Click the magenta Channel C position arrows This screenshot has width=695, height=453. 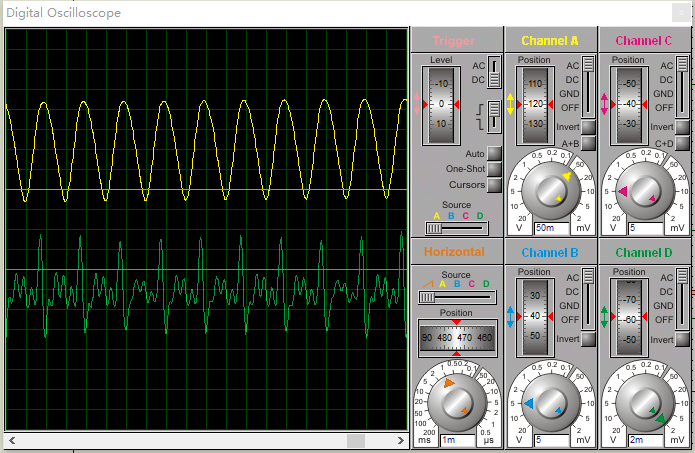[x=604, y=105]
